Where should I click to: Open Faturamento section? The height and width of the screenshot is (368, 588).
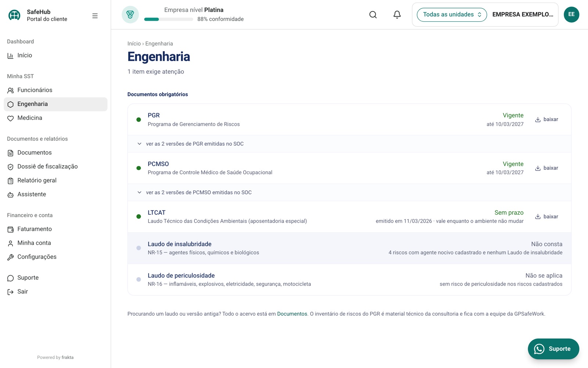55,229
